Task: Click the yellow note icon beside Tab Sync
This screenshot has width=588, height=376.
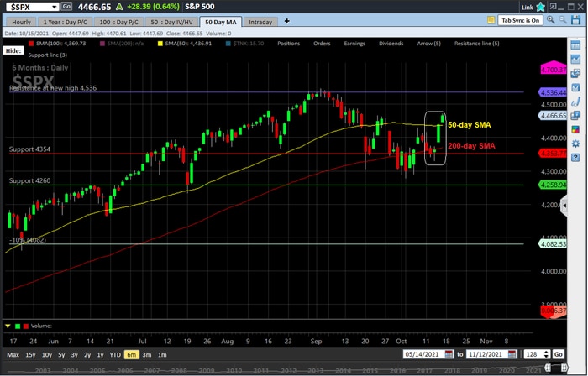Action: coord(491,20)
